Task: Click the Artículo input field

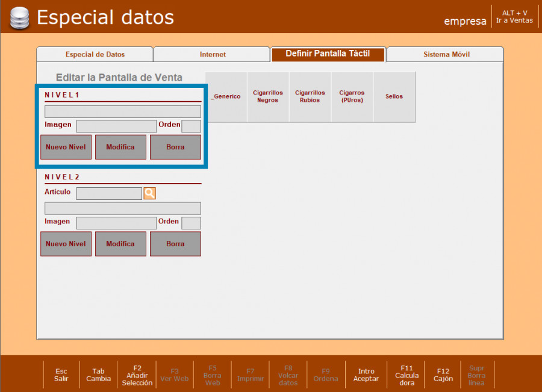Action: 109,193
